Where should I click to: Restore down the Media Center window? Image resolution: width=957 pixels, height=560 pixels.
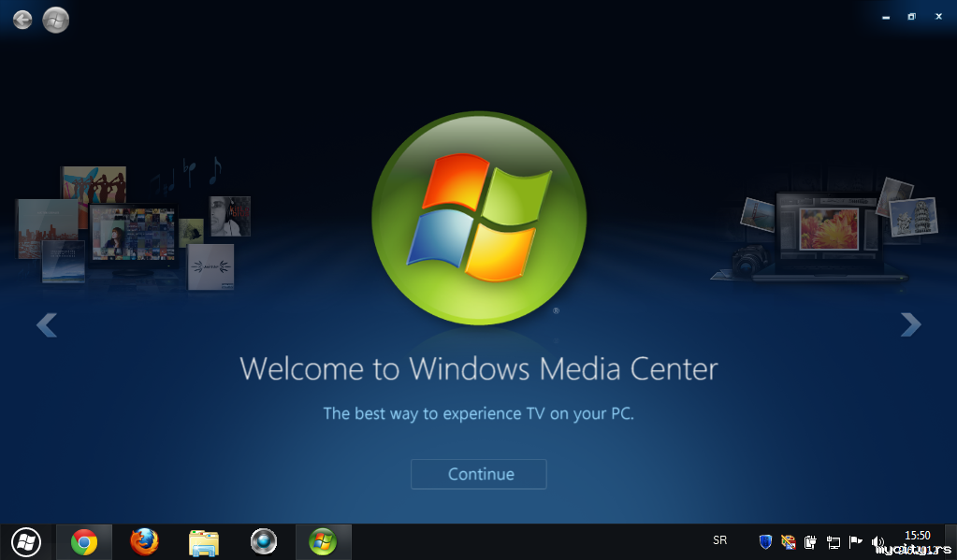point(911,17)
